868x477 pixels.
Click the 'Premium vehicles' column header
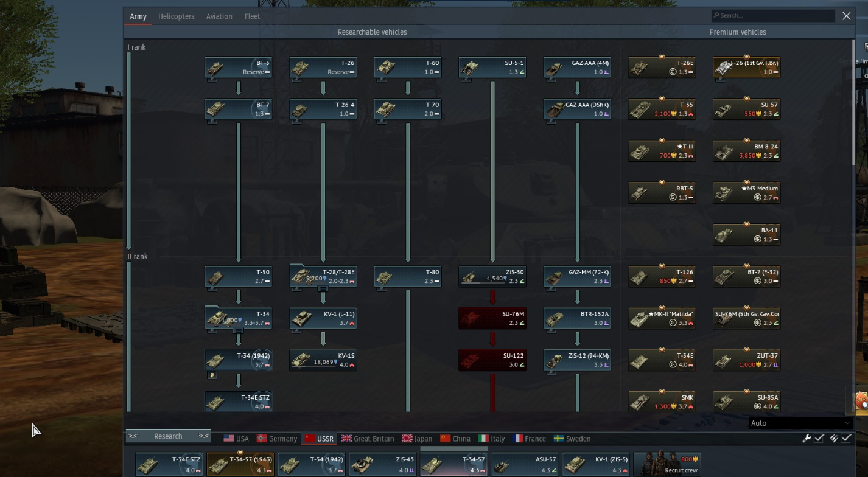(x=737, y=32)
